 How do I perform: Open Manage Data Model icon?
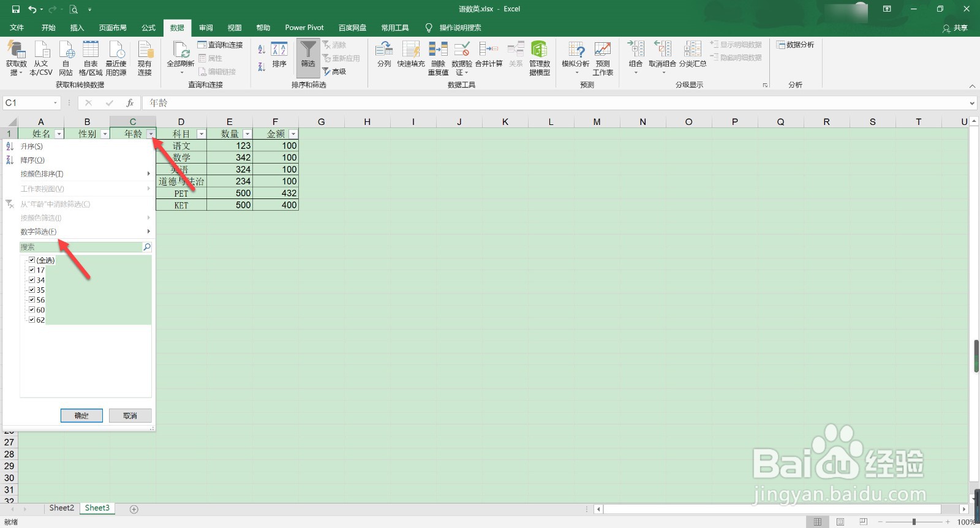(x=540, y=50)
